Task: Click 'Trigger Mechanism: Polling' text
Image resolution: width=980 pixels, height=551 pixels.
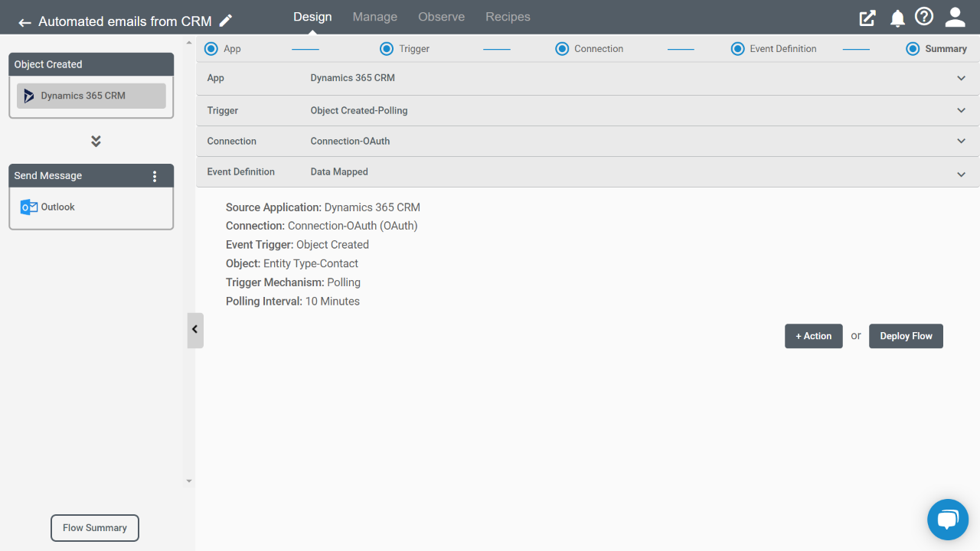Action: pyautogui.click(x=293, y=282)
